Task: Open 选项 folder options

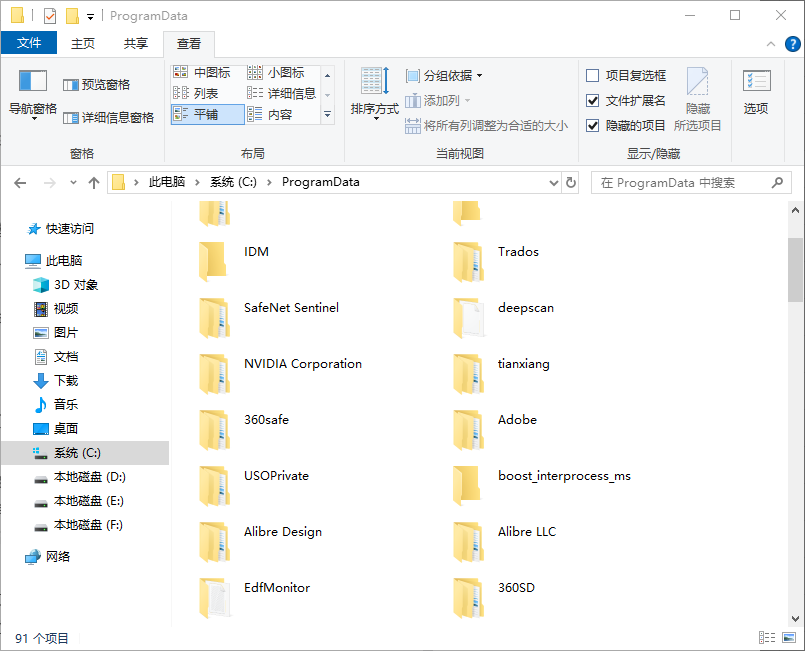Action: click(x=756, y=93)
